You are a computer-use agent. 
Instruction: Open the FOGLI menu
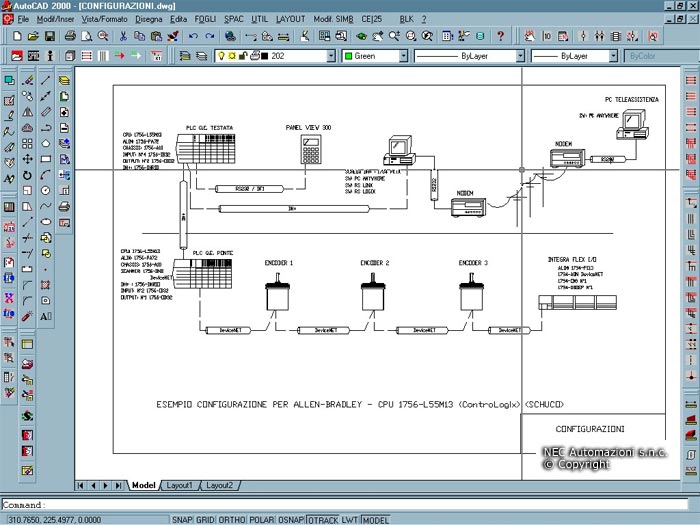[205, 19]
